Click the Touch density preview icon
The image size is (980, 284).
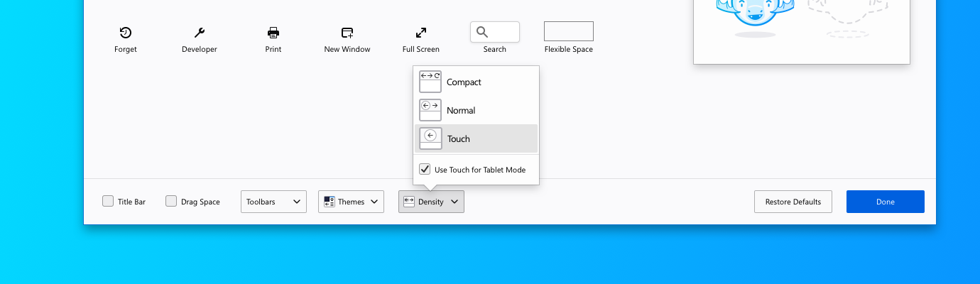point(430,138)
